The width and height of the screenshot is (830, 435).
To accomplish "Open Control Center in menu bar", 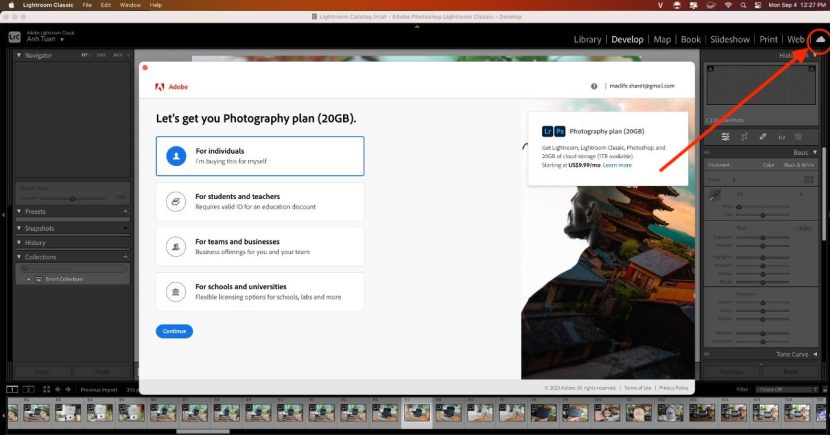I will coord(757,5).
